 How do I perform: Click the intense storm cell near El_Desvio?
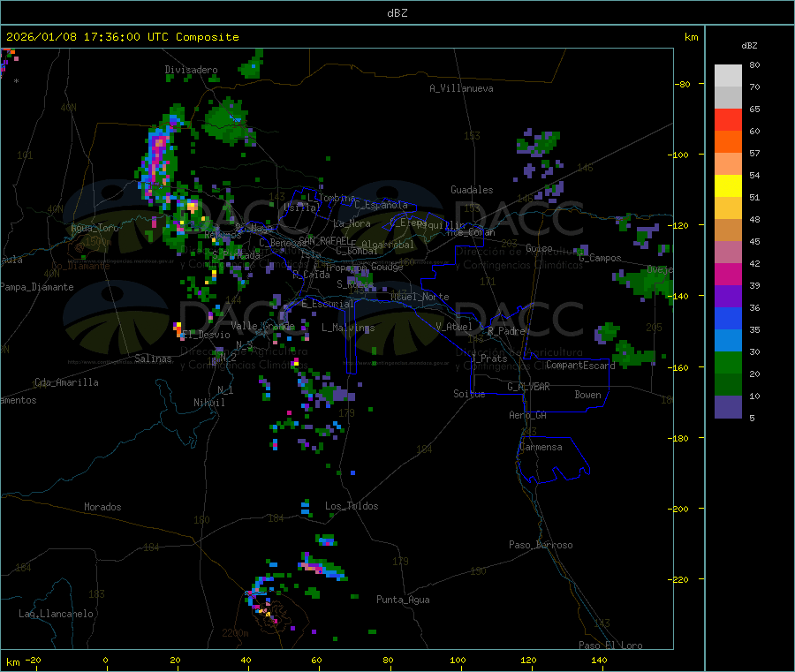pyautogui.click(x=178, y=328)
